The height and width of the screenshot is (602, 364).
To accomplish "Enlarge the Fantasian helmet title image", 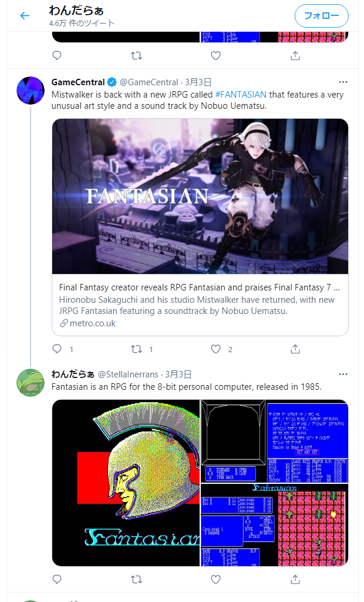I will (x=126, y=483).
